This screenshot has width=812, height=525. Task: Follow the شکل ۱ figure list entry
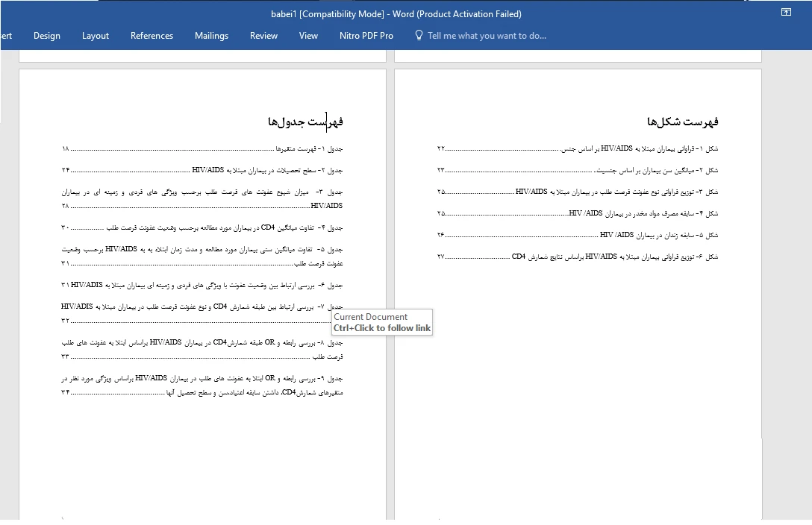(642, 149)
